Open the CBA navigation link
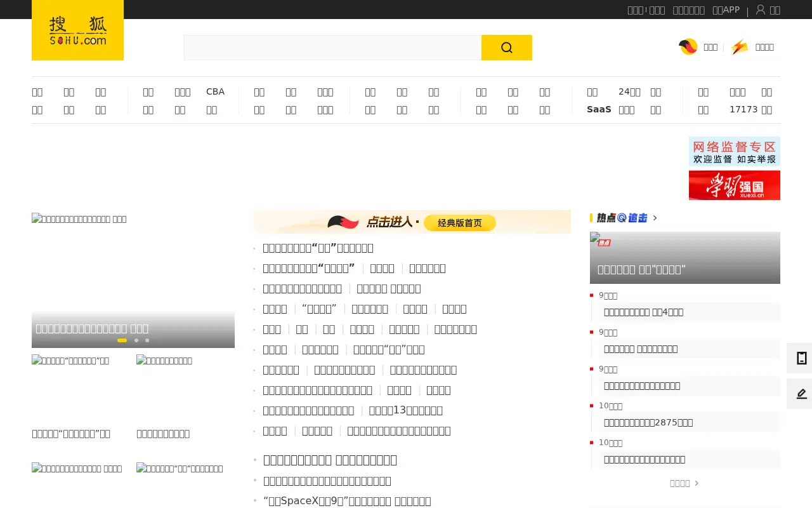This screenshot has width=812, height=508. (215, 91)
